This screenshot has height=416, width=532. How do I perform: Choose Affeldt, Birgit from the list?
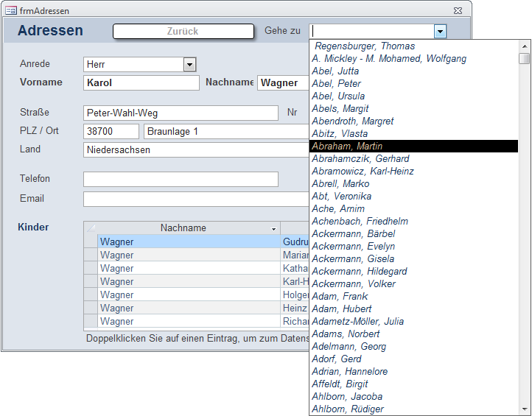coord(414,384)
